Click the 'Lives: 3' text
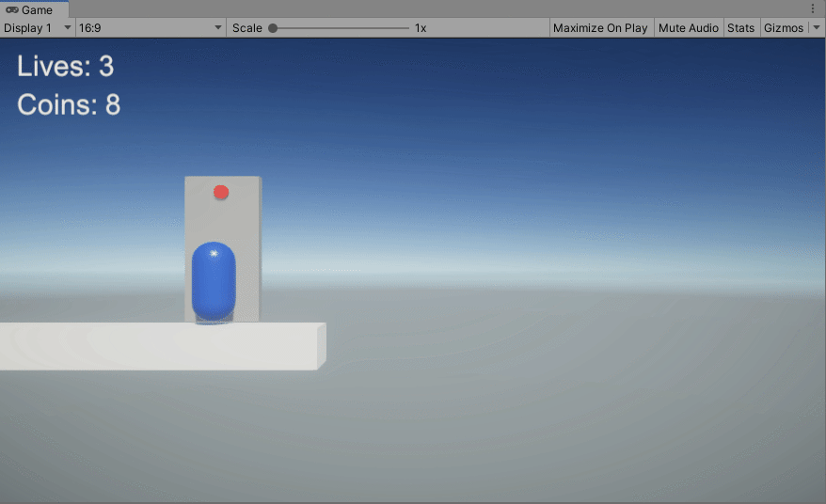This screenshot has width=826, height=504. [x=65, y=67]
